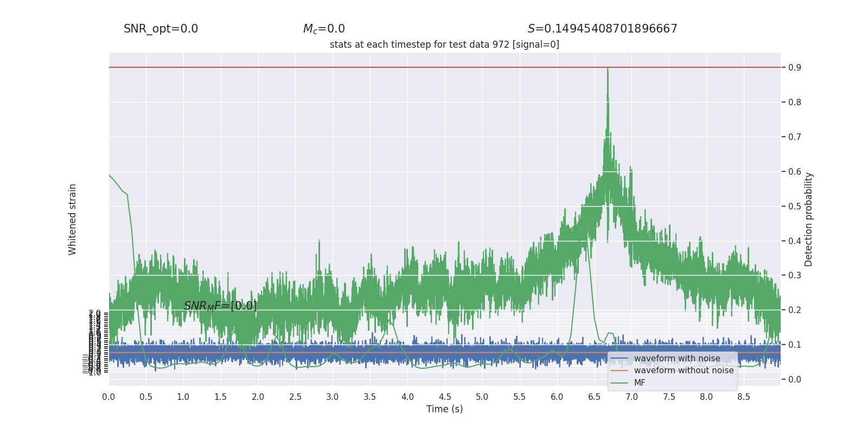Click the plot title for test data 972
The height and width of the screenshot is (434, 868).
444,44
